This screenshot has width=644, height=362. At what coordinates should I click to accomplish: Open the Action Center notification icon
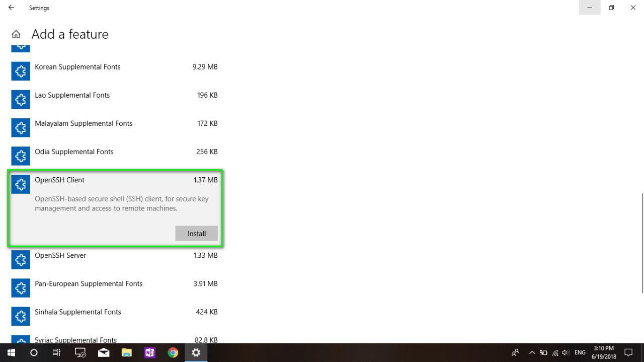pyautogui.click(x=628, y=352)
